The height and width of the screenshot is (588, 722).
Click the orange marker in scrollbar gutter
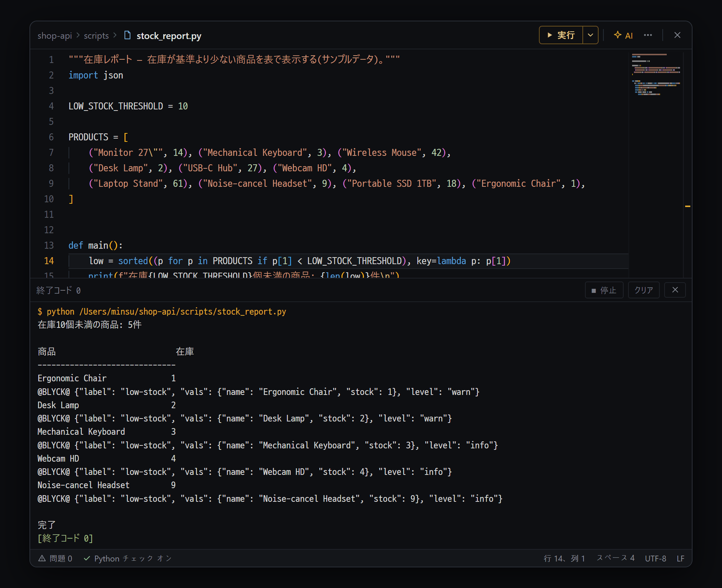pyautogui.click(x=687, y=206)
